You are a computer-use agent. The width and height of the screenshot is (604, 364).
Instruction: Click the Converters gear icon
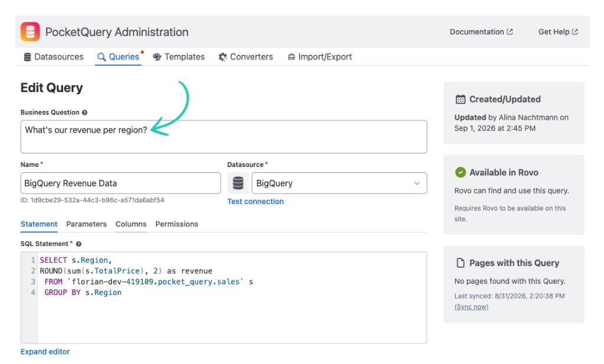pos(222,57)
